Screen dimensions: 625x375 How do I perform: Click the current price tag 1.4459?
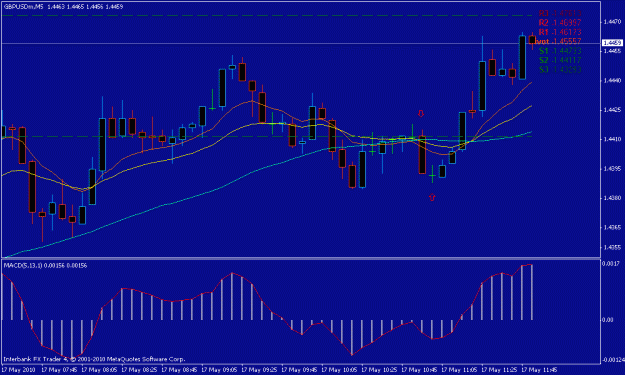tap(612, 43)
